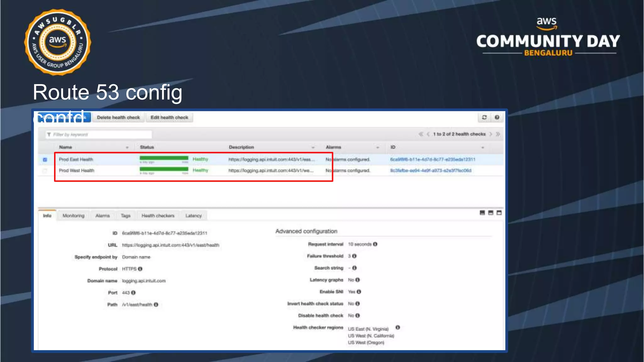Image resolution: width=644 pixels, height=362 pixels.
Task: Click info icon for Failure threshold
Action: pos(354,256)
